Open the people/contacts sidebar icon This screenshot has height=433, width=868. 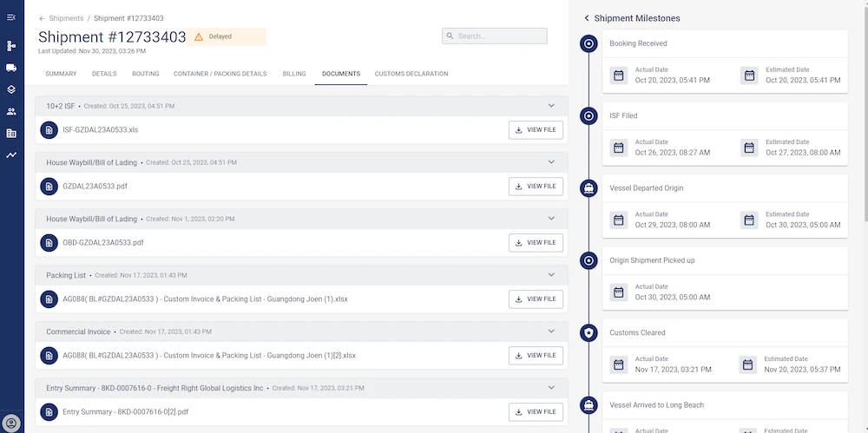[x=11, y=111]
